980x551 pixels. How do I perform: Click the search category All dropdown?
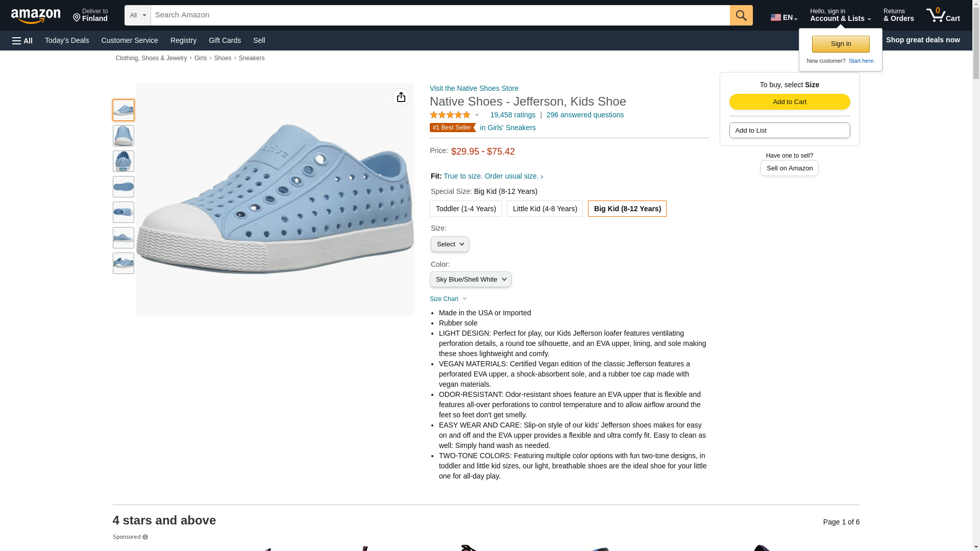(138, 15)
